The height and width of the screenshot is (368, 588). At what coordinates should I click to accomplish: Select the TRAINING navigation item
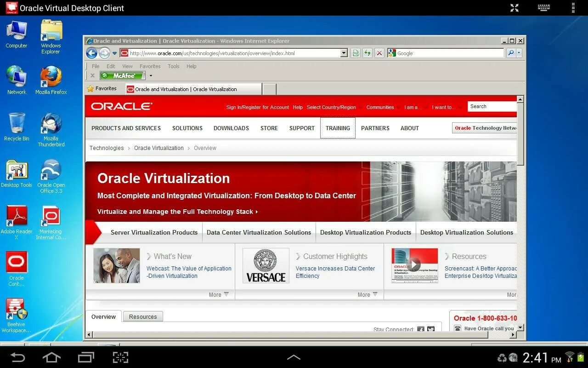(x=338, y=128)
